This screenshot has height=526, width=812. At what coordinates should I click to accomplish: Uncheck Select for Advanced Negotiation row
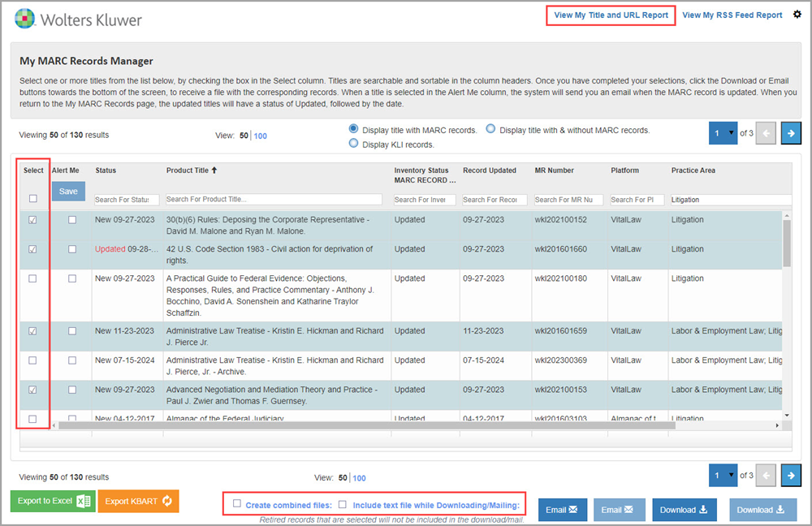click(x=32, y=390)
